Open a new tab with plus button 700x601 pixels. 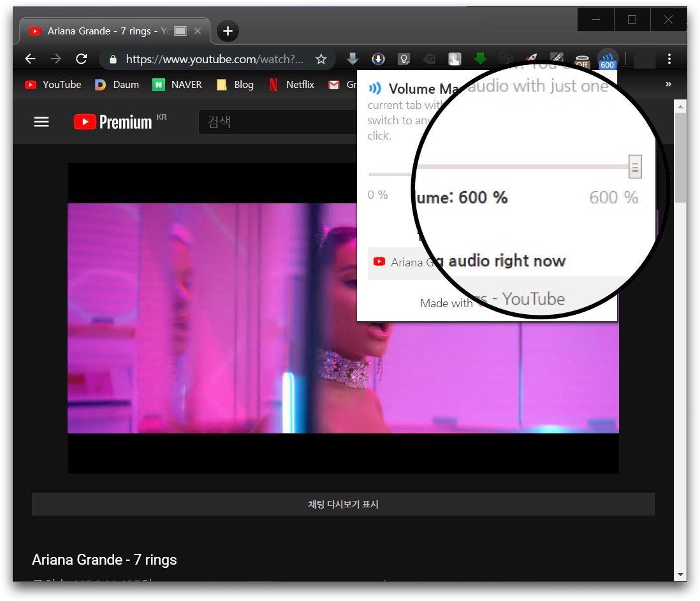click(228, 31)
